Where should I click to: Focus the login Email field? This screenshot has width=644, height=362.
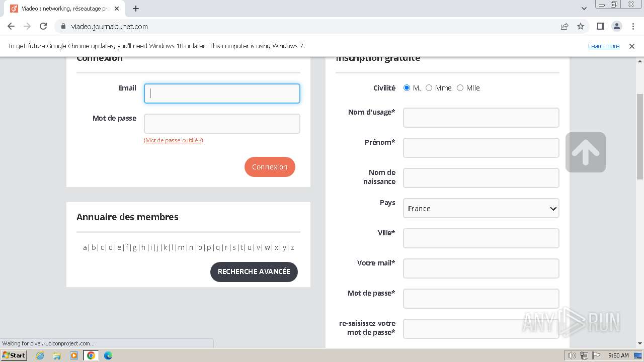point(222,94)
